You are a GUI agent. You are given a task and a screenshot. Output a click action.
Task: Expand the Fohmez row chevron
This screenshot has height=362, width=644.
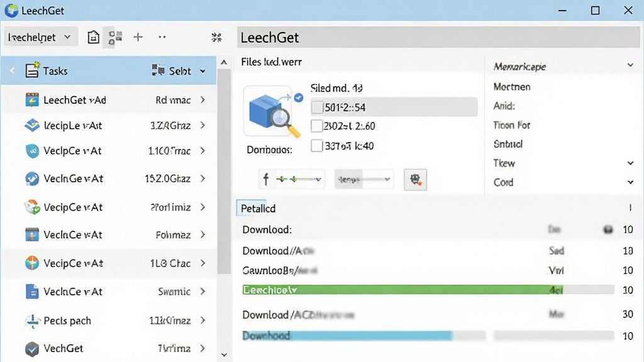[203, 235]
